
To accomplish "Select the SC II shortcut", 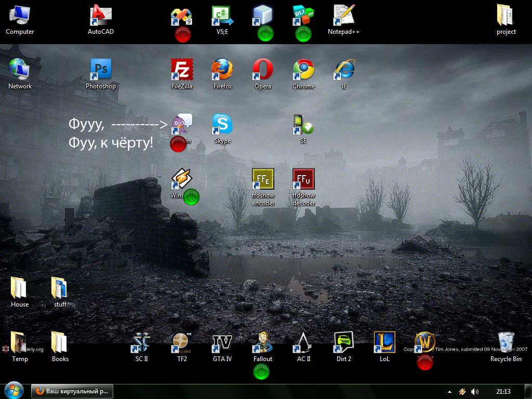I will pyautogui.click(x=142, y=343).
